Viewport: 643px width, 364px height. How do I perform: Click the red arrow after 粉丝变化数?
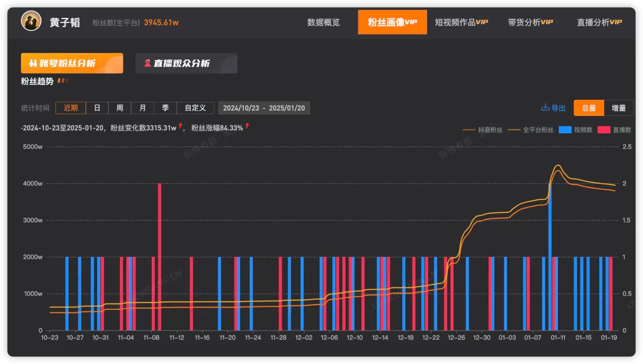(180, 127)
